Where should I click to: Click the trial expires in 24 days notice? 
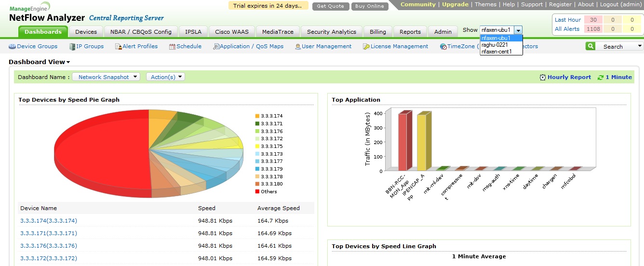tap(268, 6)
